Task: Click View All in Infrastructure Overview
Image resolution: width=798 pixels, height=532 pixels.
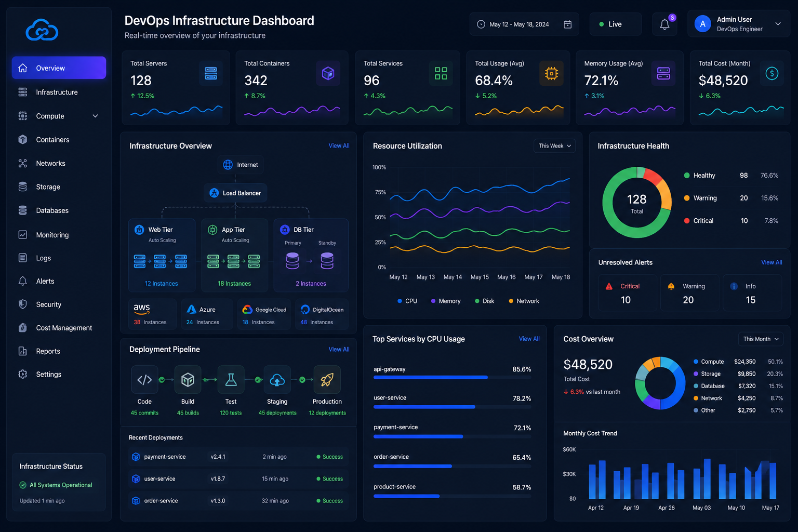Action: [339, 146]
